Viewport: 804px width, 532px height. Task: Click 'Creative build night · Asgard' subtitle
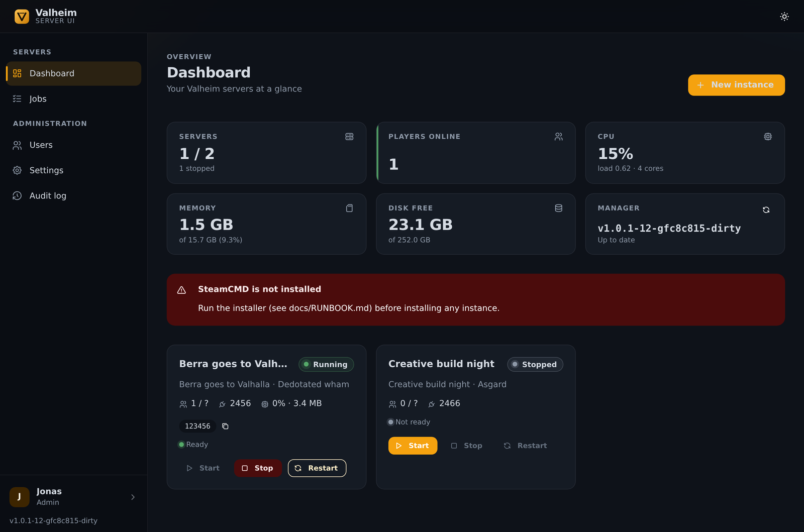pyautogui.click(x=447, y=384)
